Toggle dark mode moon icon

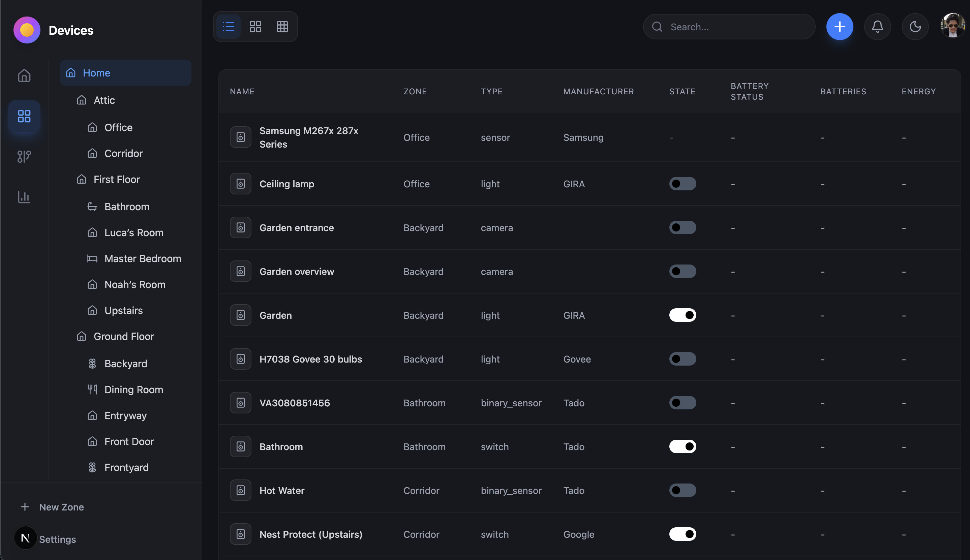pos(915,27)
